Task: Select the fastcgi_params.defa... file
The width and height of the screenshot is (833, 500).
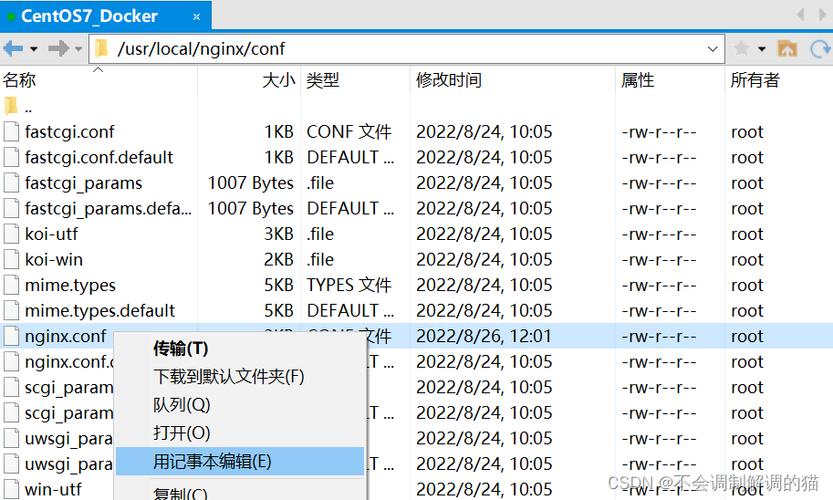Action: [x=108, y=208]
